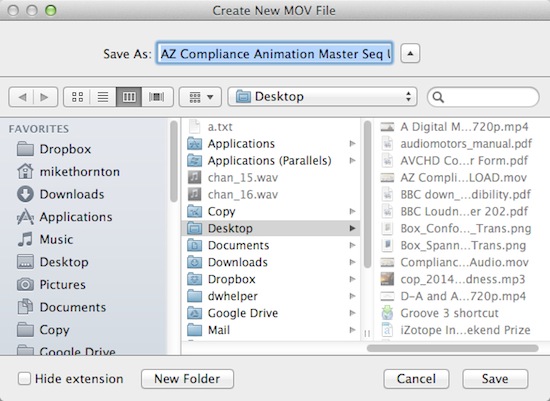Select column view button
Screen dimensions: 550x401
(129, 97)
